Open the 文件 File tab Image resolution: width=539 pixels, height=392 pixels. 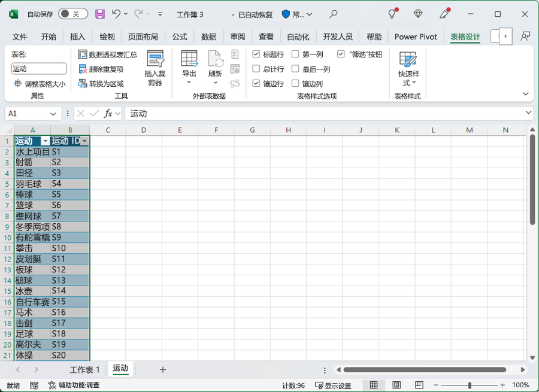tap(20, 37)
